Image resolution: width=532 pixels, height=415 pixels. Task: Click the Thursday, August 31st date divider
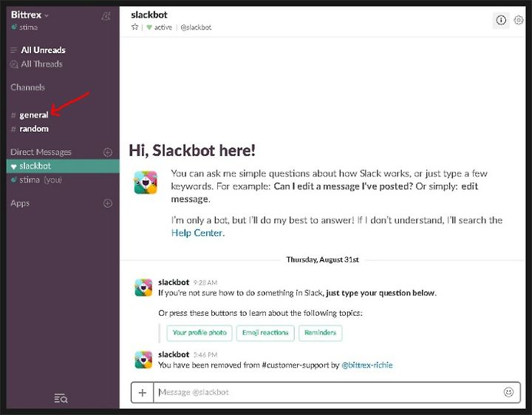[322, 260]
